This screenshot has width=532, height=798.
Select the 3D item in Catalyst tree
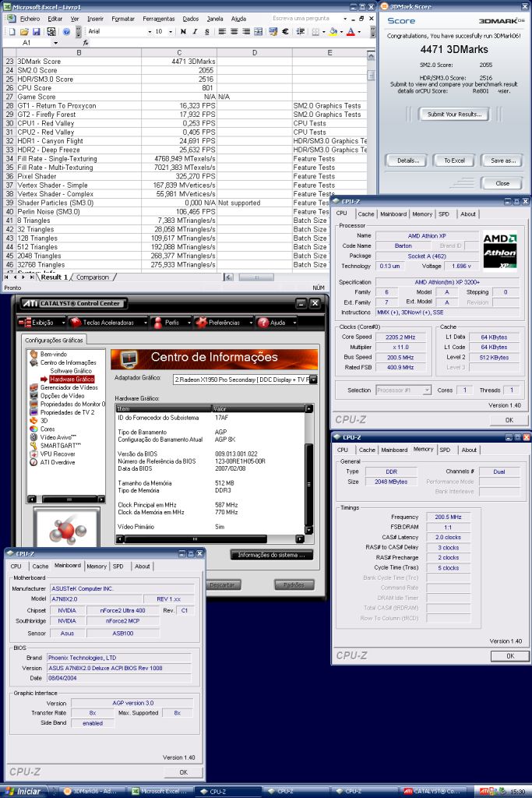[x=44, y=420]
